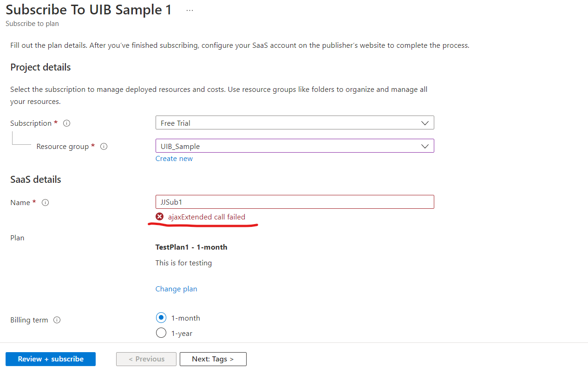This screenshot has width=588, height=367.
Task: Click the Change plan link
Action: tap(176, 289)
